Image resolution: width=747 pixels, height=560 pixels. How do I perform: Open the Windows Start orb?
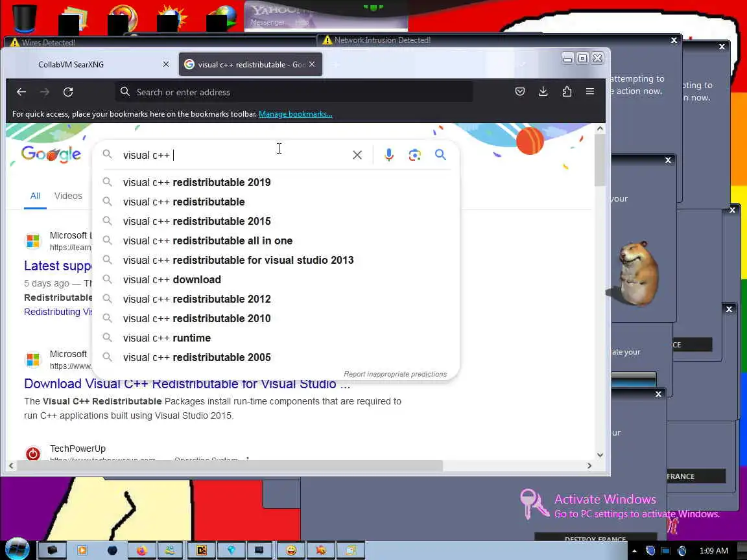click(x=17, y=550)
